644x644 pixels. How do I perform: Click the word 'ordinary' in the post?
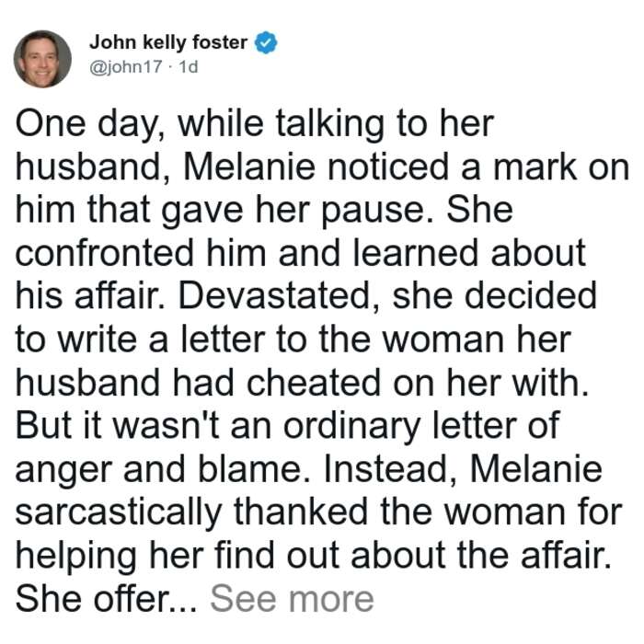pyautogui.click(x=351, y=426)
